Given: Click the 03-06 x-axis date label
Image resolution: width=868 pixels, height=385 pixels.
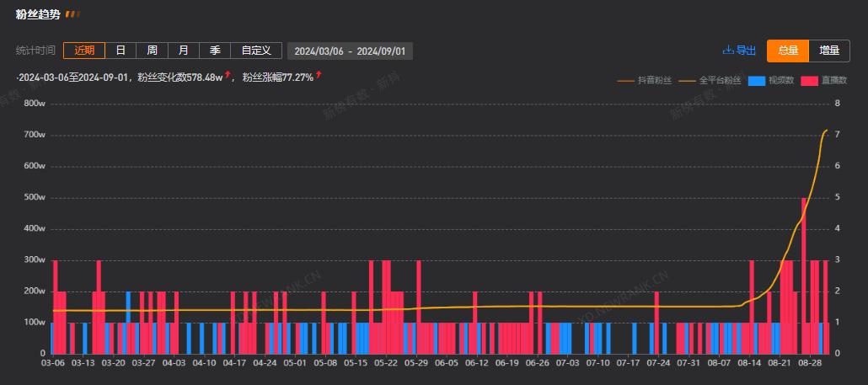Looking at the screenshot, I should 52,363.
